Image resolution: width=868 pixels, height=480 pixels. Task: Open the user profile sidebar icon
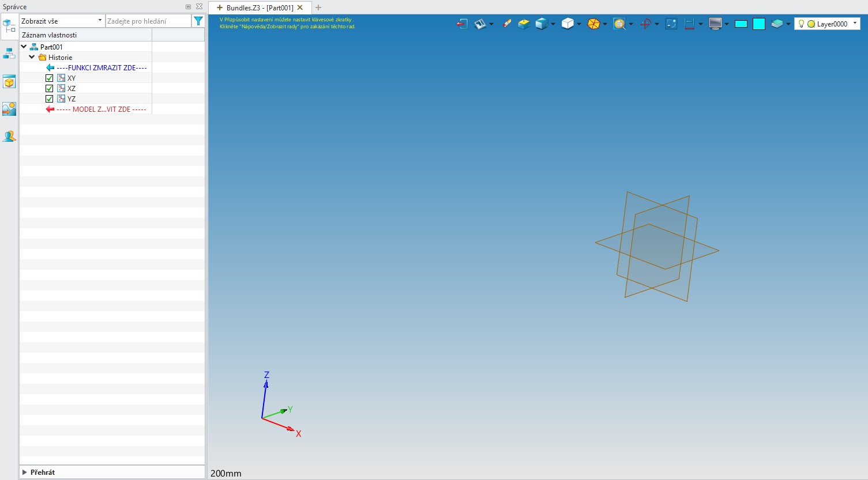[x=9, y=137]
